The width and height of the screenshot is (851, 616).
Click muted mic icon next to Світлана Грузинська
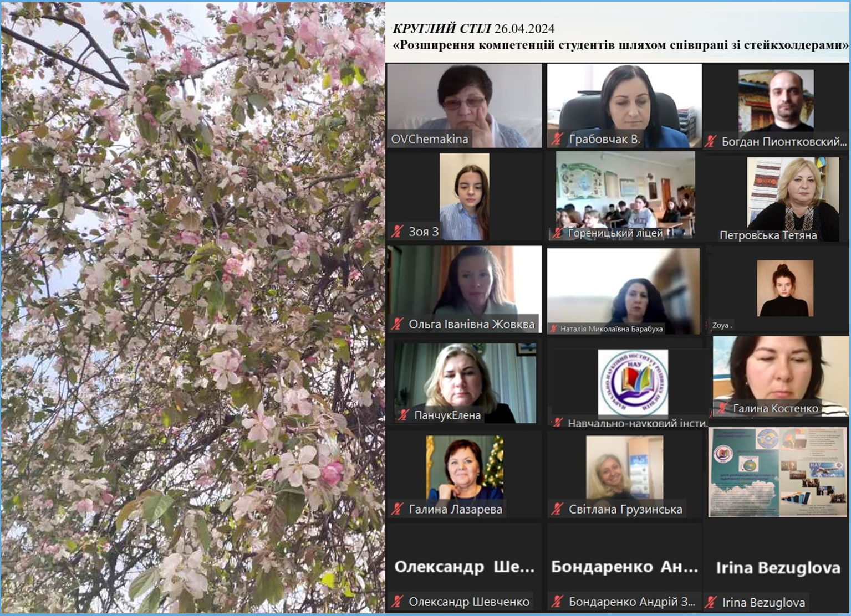(557, 509)
